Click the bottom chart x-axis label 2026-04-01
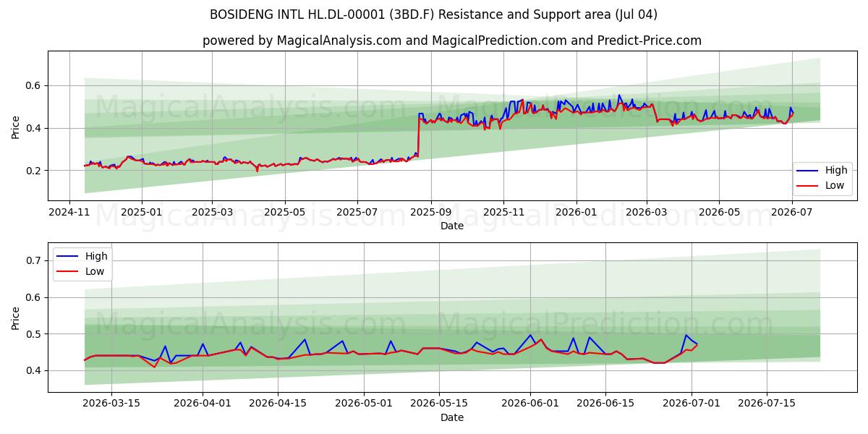The width and height of the screenshot is (868, 434). (203, 404)
